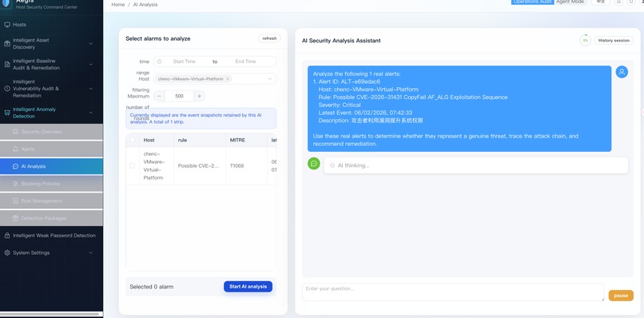The image size is (644, 318).
Task: Open the Host range dropdown arrow
Action: pyautogui.click(x=270, y=79)
